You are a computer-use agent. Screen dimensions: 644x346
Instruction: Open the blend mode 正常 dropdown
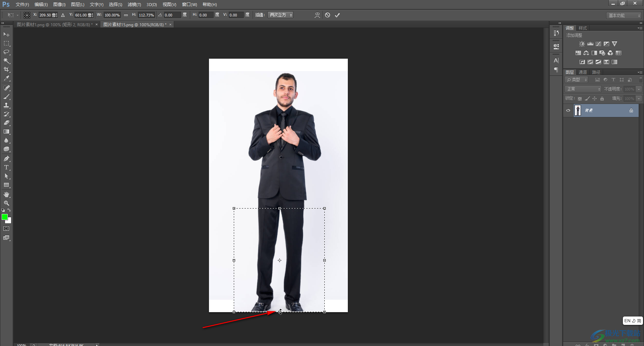583,89
